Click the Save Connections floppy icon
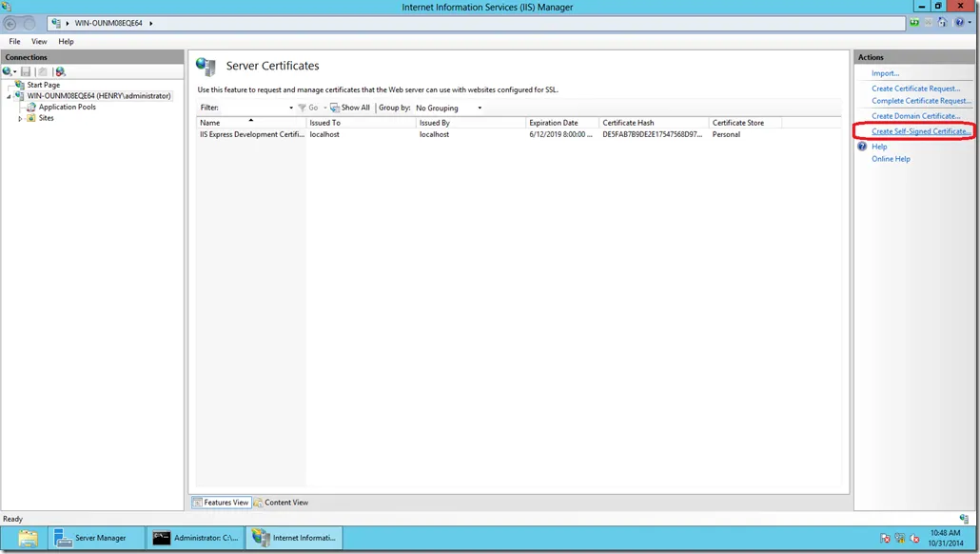This screenshot has height=554, width=980. [x=26, y=72]
